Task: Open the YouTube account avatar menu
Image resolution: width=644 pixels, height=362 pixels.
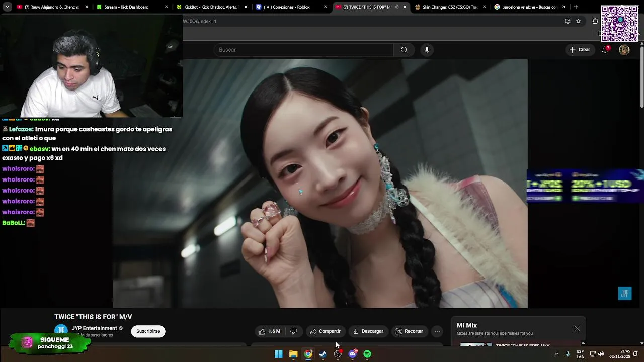Action: point(624,50)
